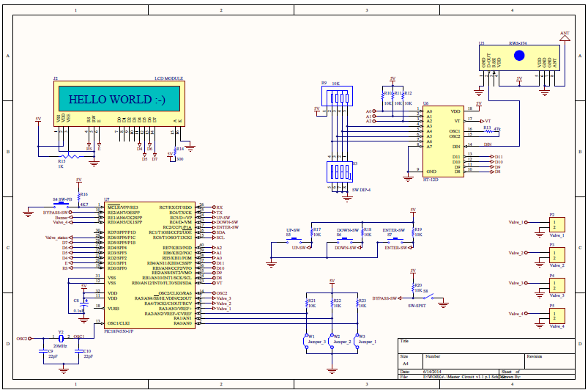Select the SDA port label

click(x=220, y=232)
